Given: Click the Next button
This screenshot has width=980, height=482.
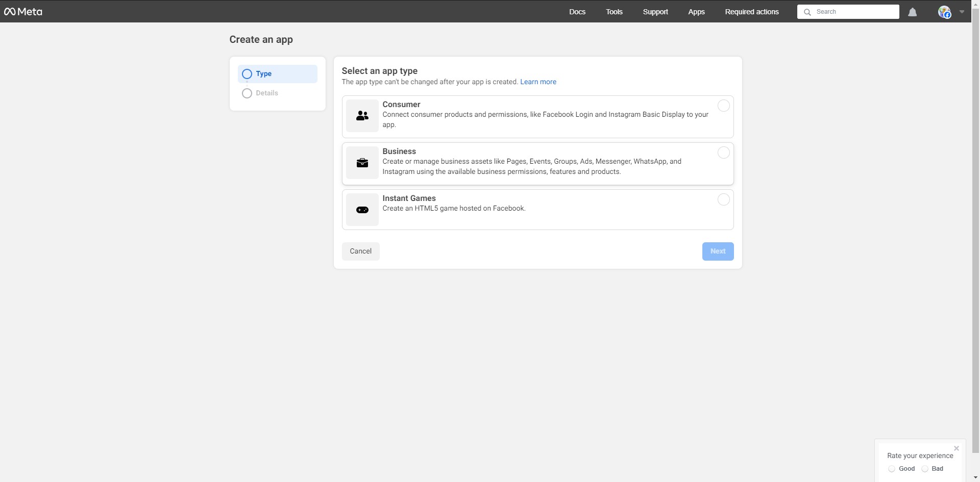Looking at the screenshot, I should coord(718,251).
